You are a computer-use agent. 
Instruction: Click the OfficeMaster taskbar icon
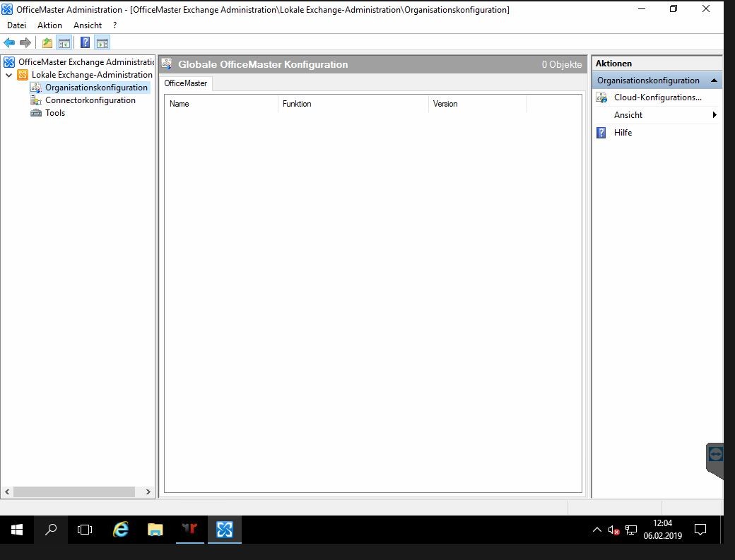pyautogui.click(x=225, y=530)
